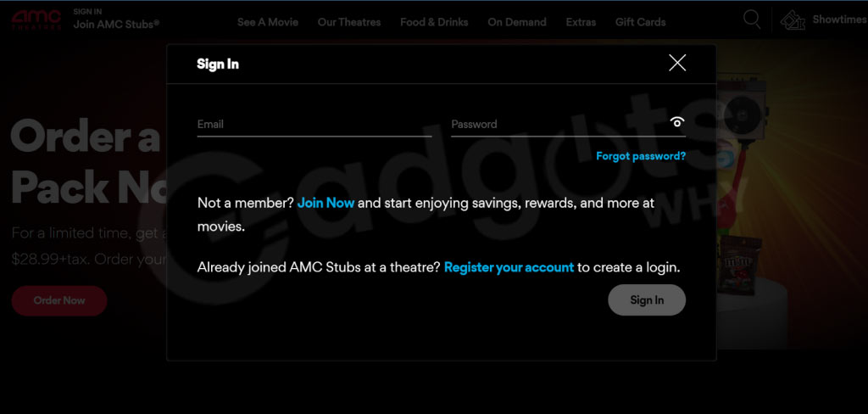The image size is (868, 414).
Task: Click the Email input field
Action: click(x=314, y=125)
